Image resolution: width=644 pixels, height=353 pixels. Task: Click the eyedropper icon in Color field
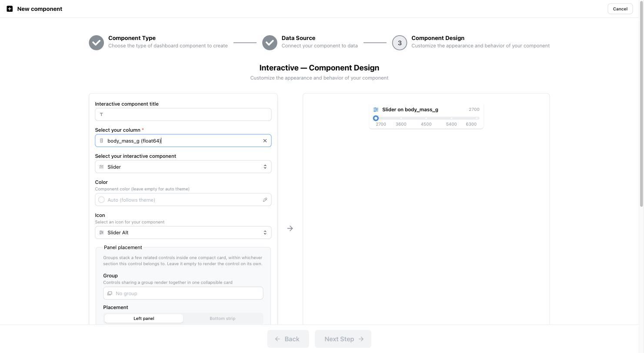tap(265, 200)
